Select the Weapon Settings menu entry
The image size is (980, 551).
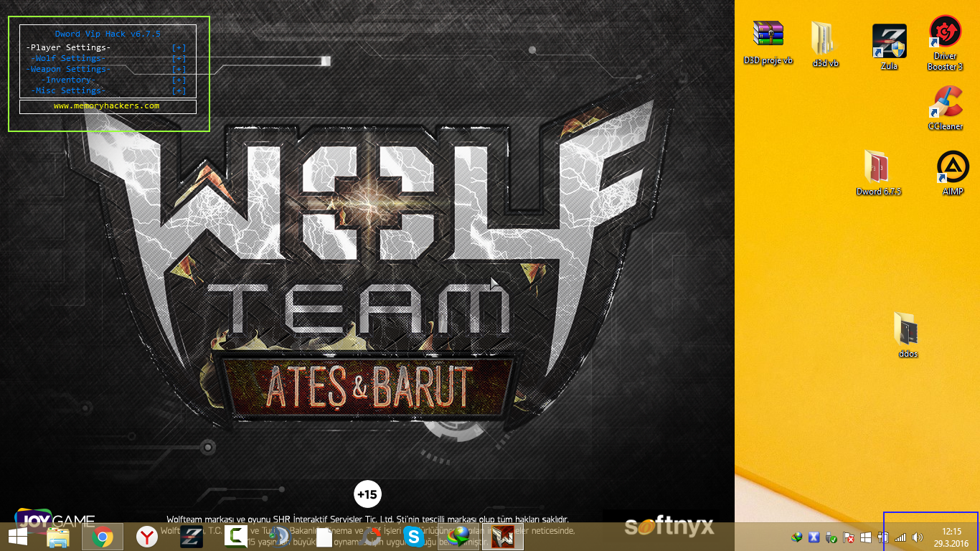click(x=68, y=69)
